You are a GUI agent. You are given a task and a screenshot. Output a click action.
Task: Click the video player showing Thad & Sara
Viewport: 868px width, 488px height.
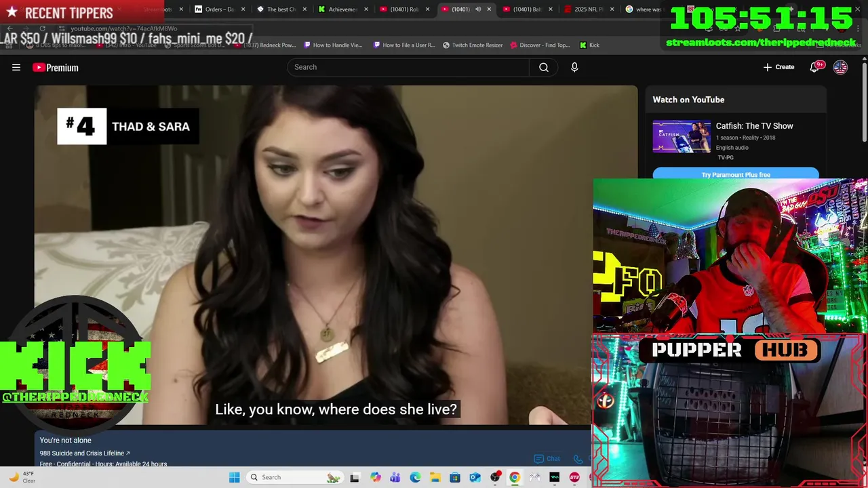[x=336, y=255]
